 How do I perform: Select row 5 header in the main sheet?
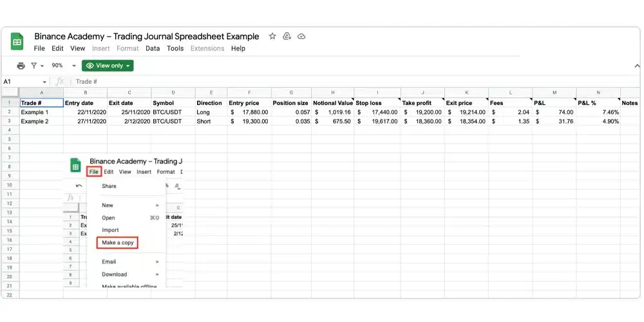point(10,139)
